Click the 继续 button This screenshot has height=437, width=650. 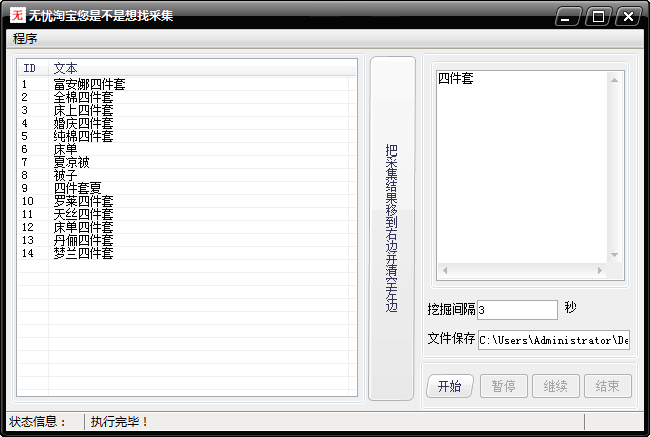pos(555,386)
